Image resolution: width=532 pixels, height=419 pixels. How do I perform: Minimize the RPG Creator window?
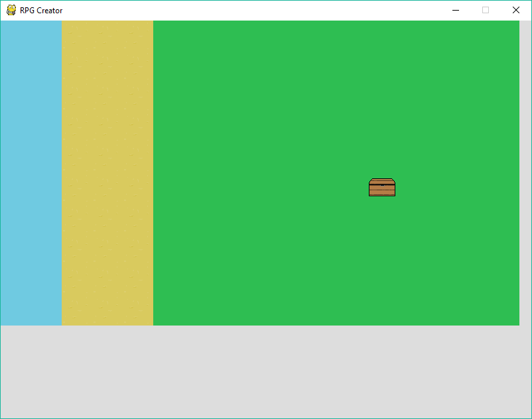point(456,10)
